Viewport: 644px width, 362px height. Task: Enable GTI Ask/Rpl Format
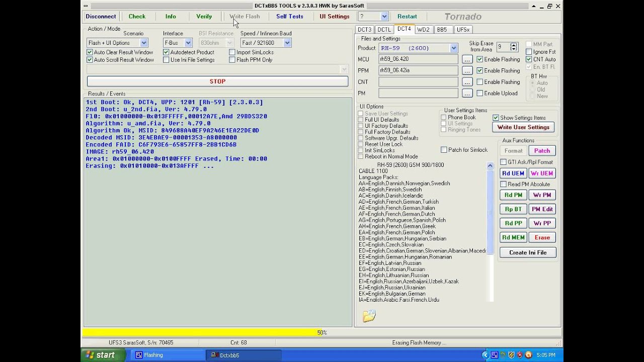point(503,162)
